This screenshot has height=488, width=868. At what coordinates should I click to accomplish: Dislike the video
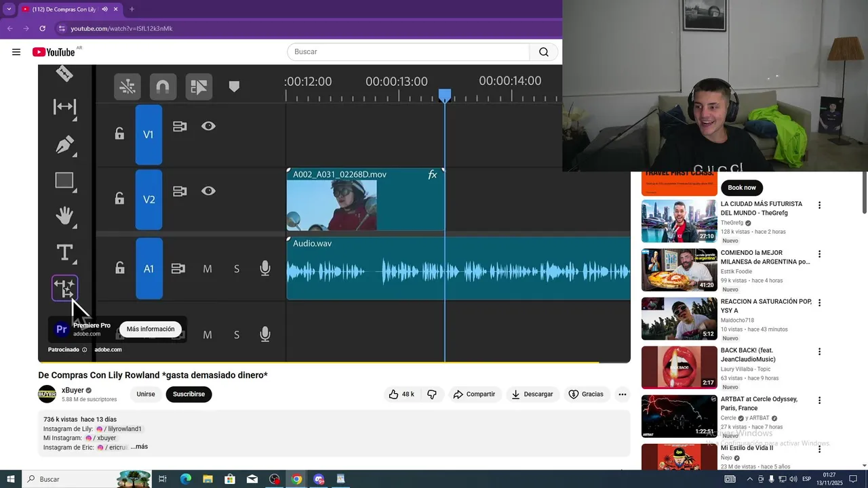(431, 394)
